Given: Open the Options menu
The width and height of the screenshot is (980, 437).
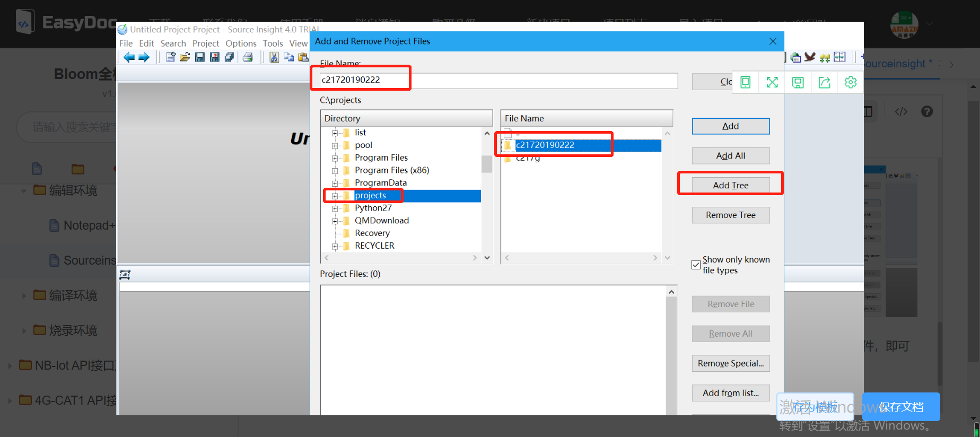Looking at the screenshot, I should pos(241,43).
